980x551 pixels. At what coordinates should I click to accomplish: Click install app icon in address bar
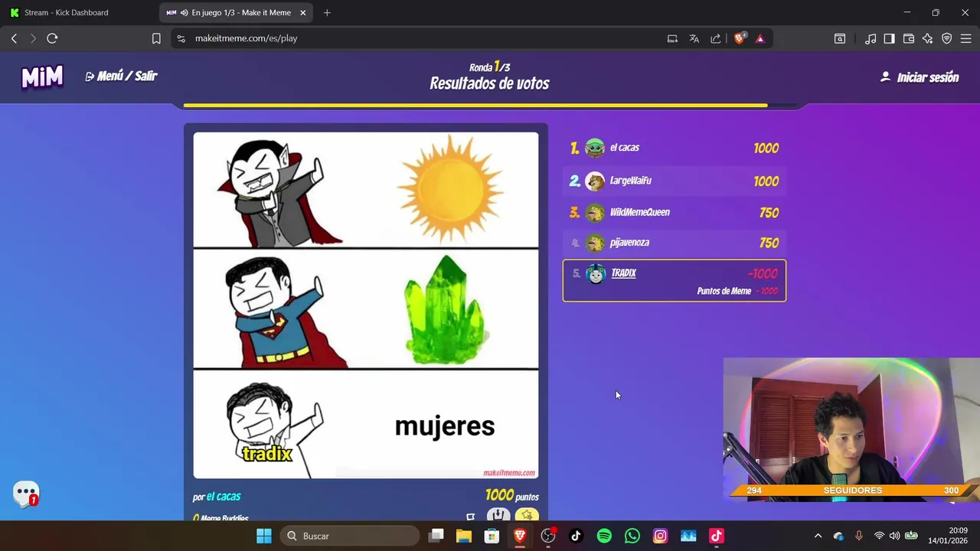(x=672, y=38)
